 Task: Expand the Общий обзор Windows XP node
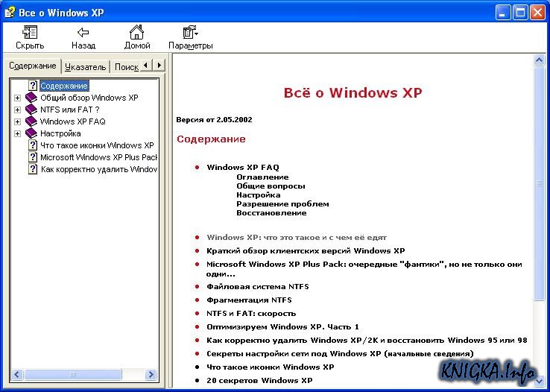pos(17,98)
